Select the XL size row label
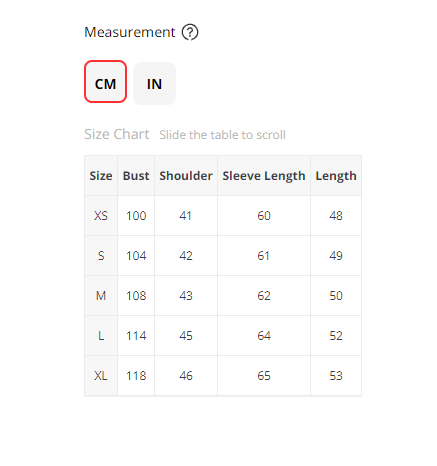437x466 pixels. click(101, 376)
